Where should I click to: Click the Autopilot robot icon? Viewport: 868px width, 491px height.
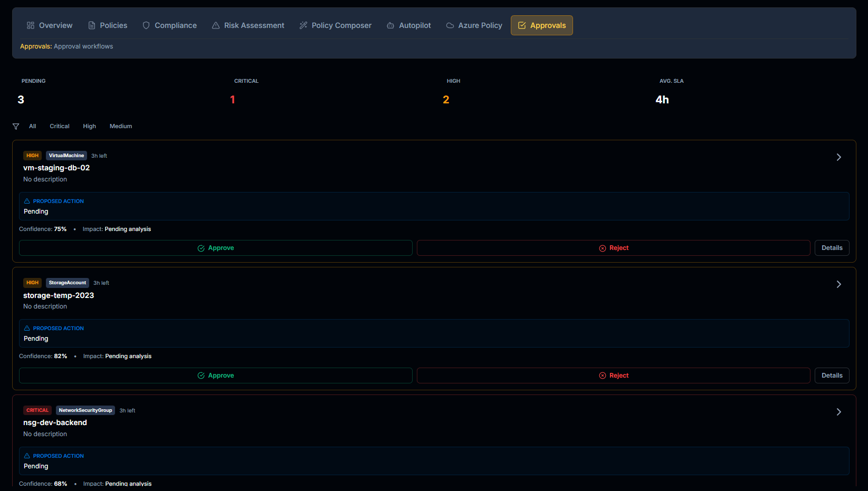(x=390, y=25)
